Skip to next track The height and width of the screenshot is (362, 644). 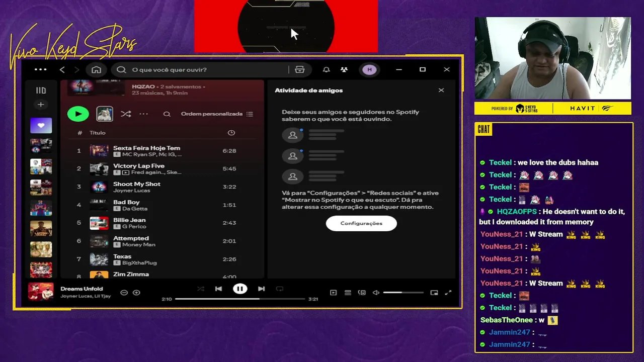(x=261, y=289)
